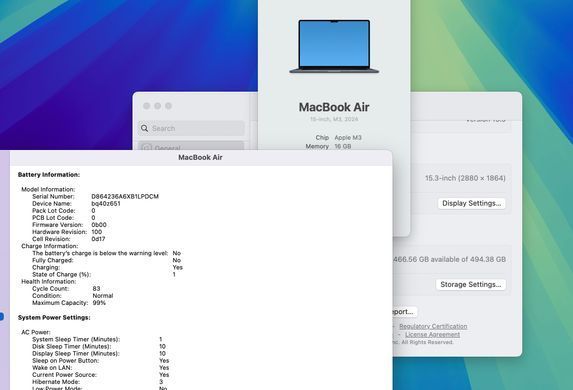This screenshot has width=573, height=390.
Task: Open Display Settings... button
Action: 471,203
